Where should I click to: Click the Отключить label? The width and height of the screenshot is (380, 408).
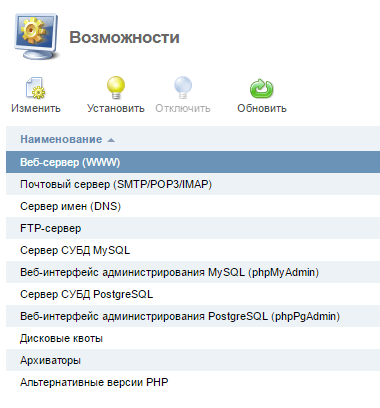pyautogui.click(x=183, y=108)
